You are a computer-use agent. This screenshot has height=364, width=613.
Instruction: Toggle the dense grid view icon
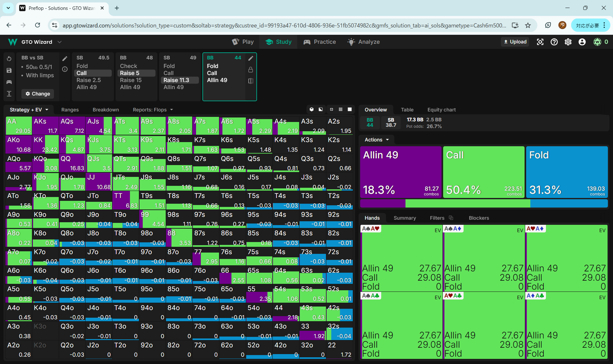pyautogui.click(x=341, y=110)
